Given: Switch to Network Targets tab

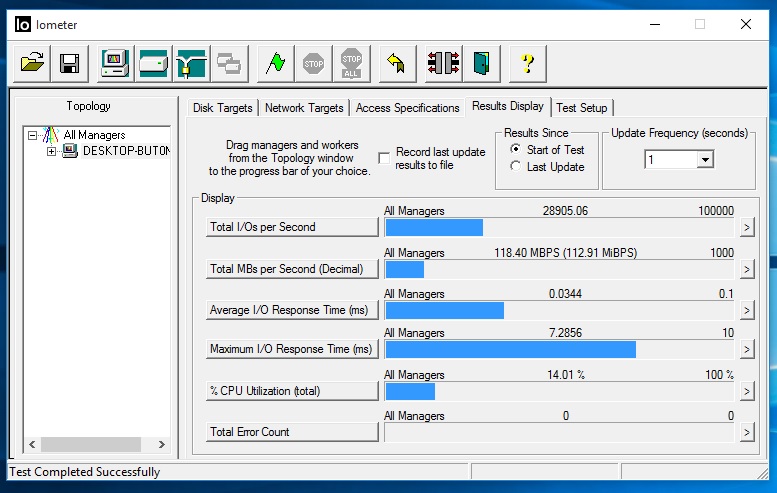Looking at the screenshot, I should coord(304,108).
